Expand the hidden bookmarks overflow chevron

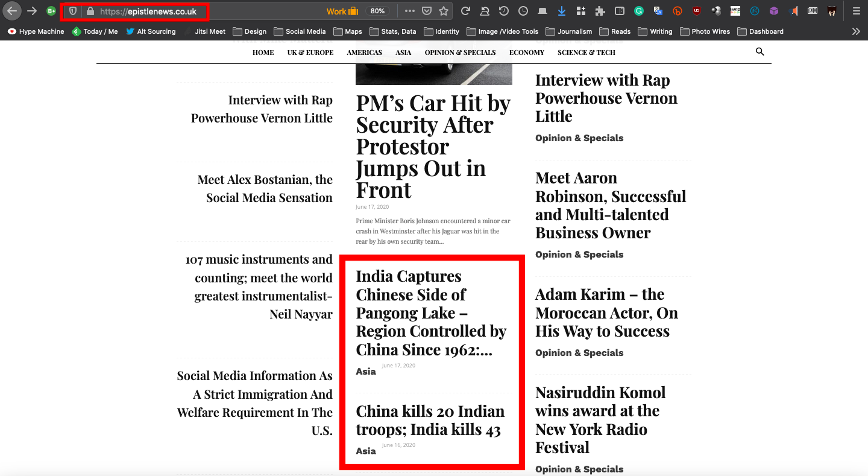coord(856,31)
